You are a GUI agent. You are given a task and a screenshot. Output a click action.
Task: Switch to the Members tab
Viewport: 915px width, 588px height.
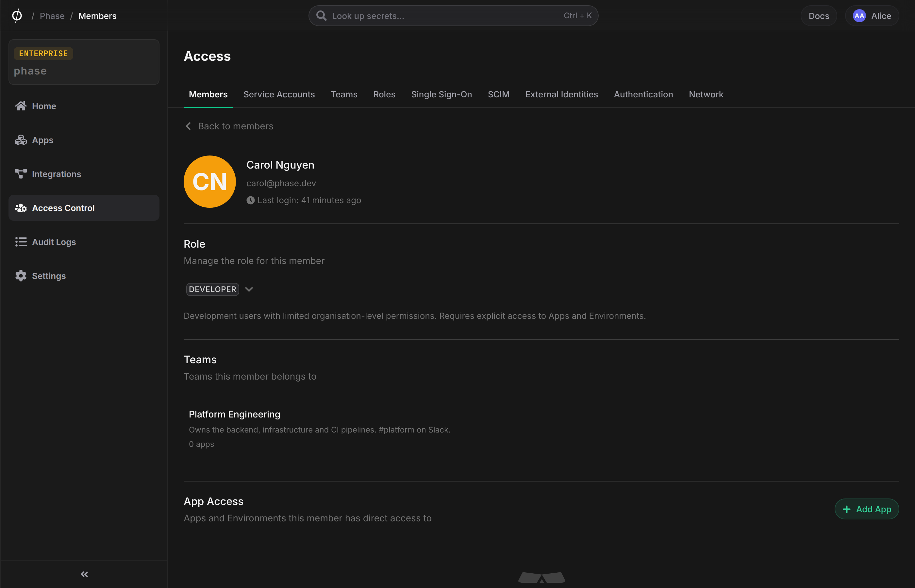coord(208,94)
